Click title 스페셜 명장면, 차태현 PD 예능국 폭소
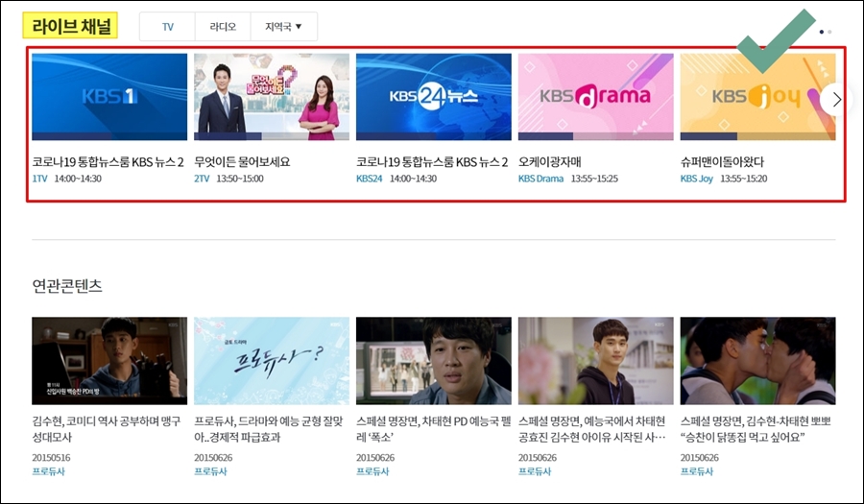 434,429
